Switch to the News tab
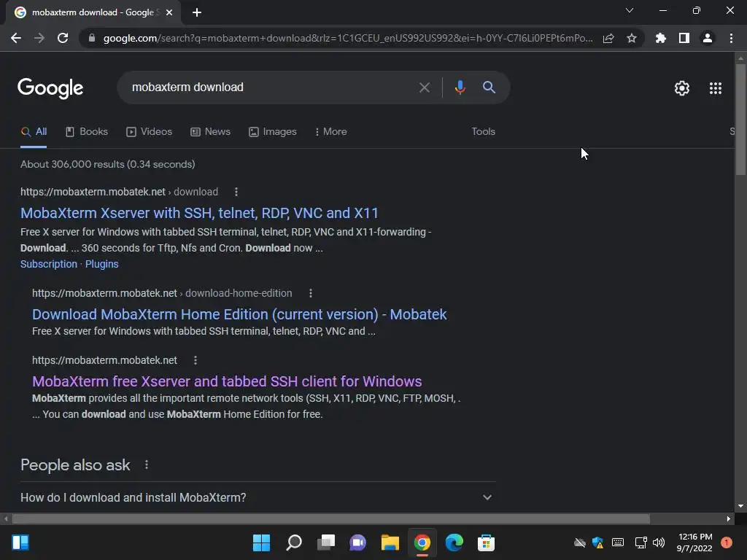 point(210,132)
